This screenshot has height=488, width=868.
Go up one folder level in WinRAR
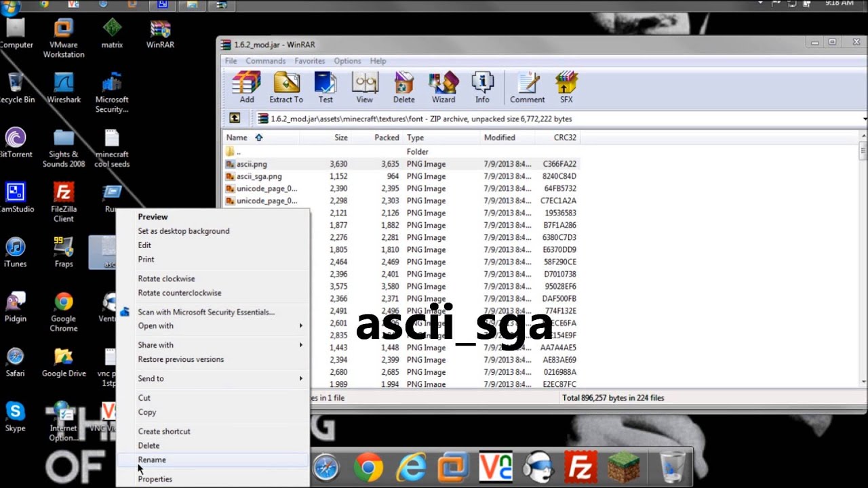click(235, 118)
